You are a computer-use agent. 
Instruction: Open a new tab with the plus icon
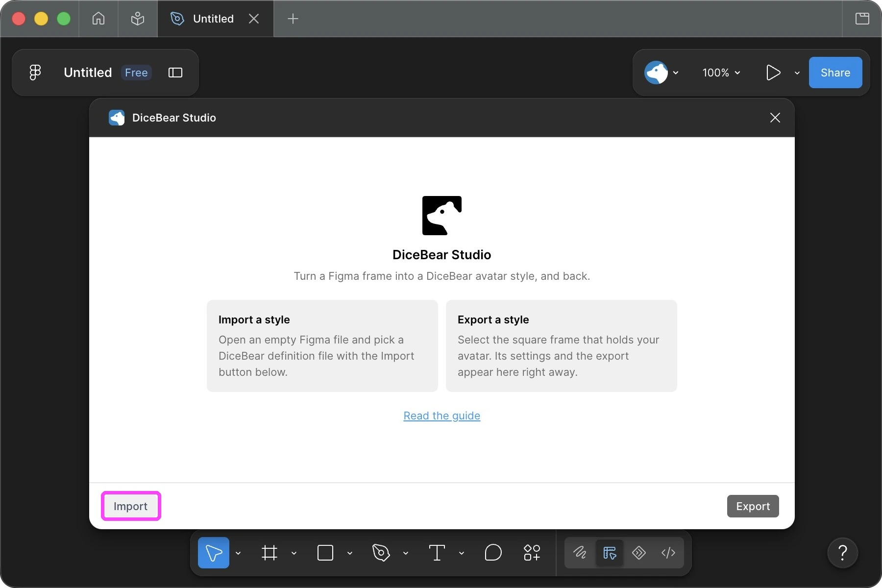click(293, 19)
